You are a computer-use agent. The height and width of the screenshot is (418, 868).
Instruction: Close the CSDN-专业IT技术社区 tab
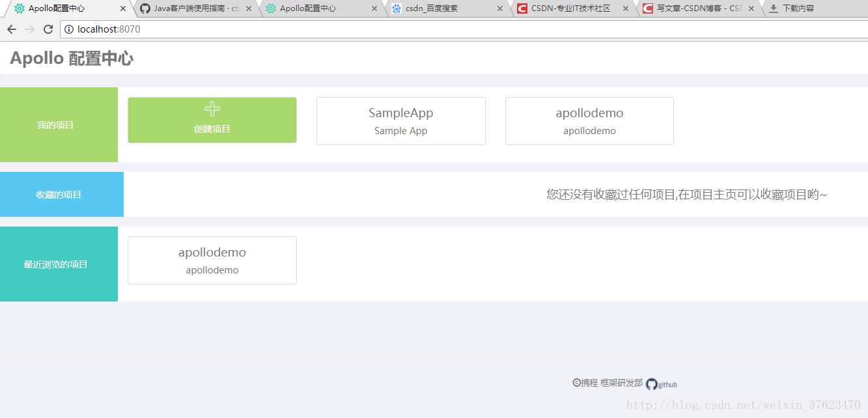(626, 8)
